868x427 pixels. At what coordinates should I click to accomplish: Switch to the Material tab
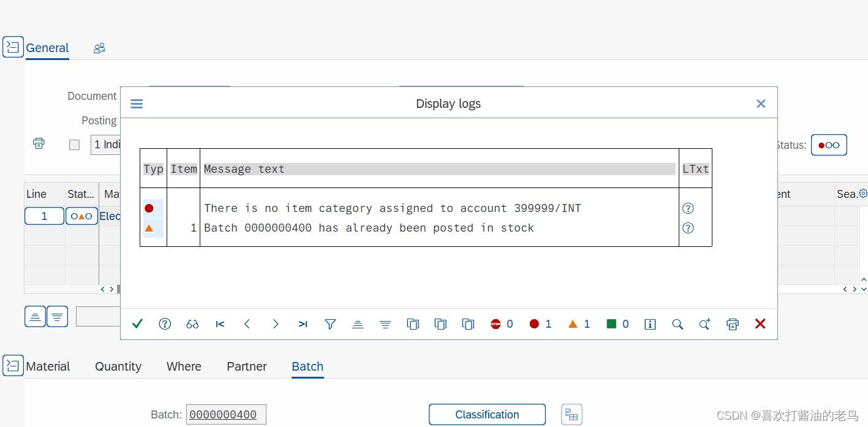[x=48, y=366]
